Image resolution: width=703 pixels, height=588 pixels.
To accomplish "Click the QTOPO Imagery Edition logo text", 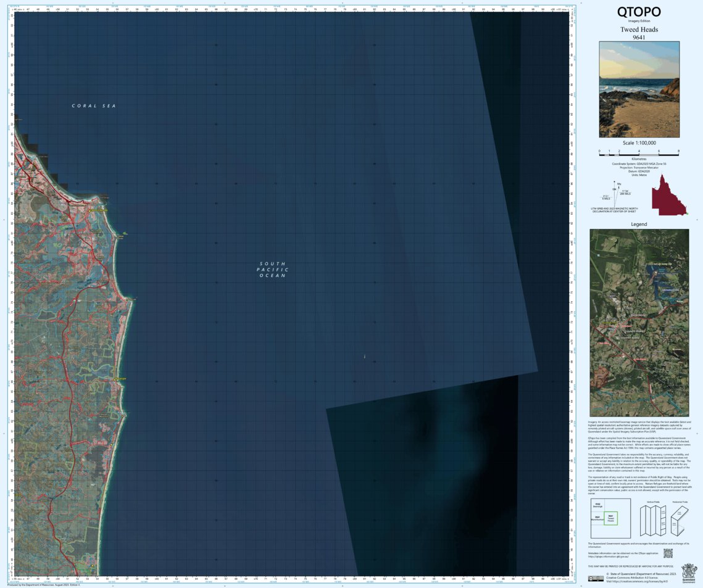I will [x=639, y=14].
